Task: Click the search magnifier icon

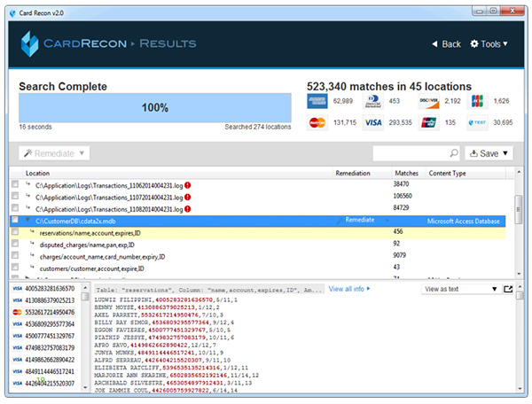Action: click(454, 153)
